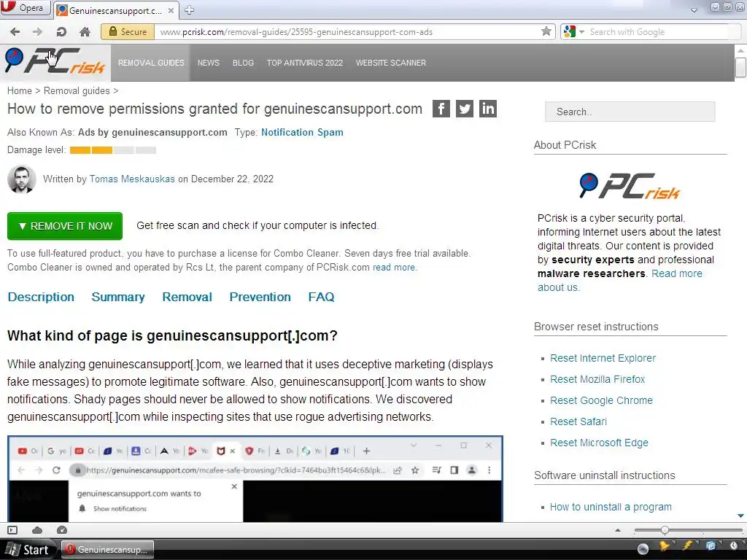
Task: Jump to the Description section
Action: [41, 297]
